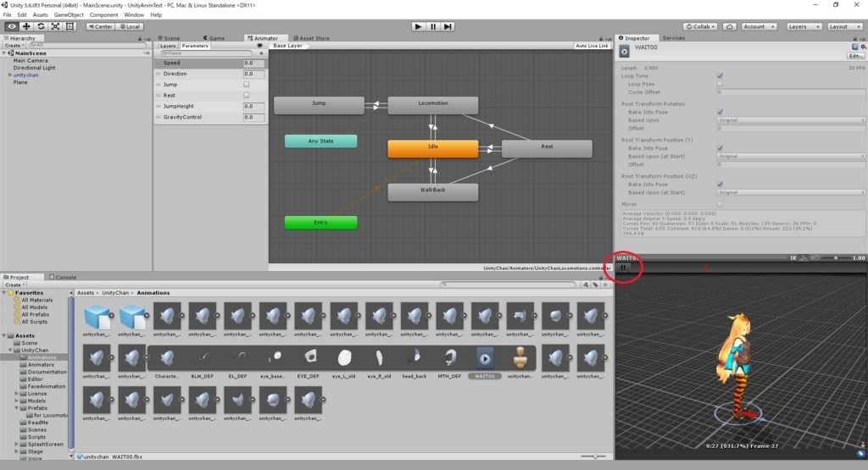Enable the Mirror checkbox

pyautogui.click(x=720, y=204)
